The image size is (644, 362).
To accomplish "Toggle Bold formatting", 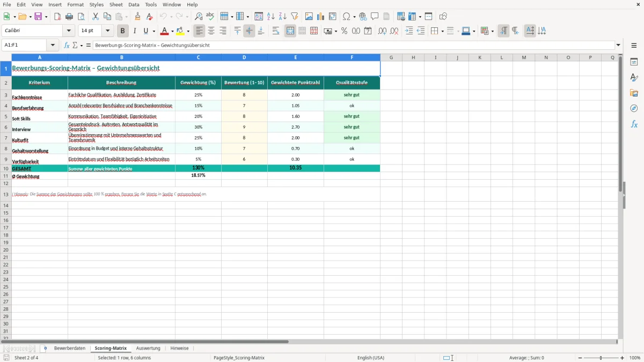I will coord(123,31).
